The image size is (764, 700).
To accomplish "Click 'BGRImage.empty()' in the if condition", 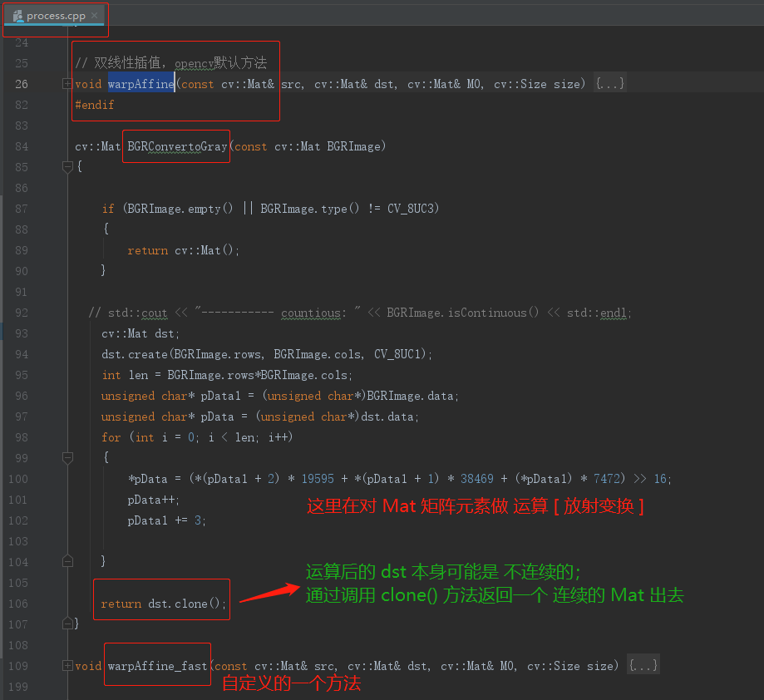I will 180,209.
